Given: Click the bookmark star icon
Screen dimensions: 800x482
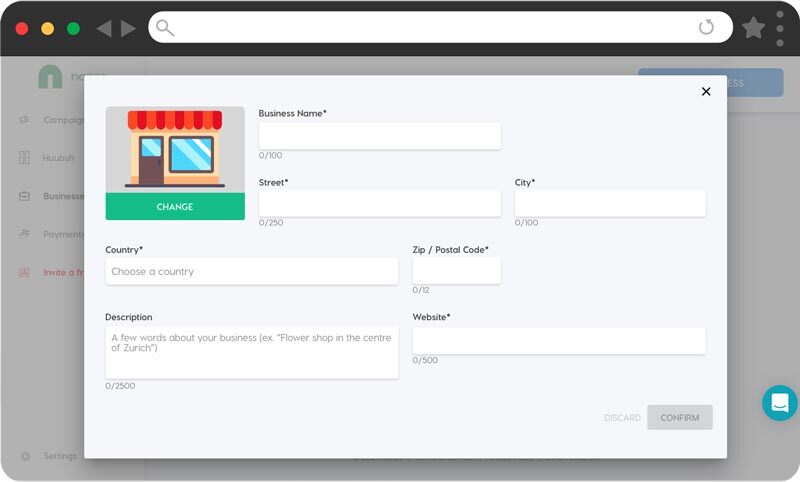Looking at the screenshot, I should click(x=753, y=28).
